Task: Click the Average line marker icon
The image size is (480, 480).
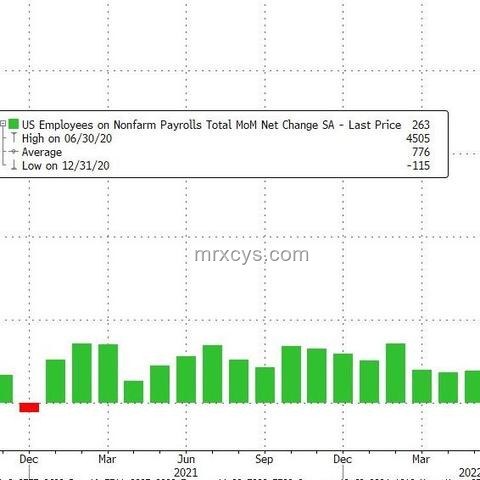Action: click(14, 152)
